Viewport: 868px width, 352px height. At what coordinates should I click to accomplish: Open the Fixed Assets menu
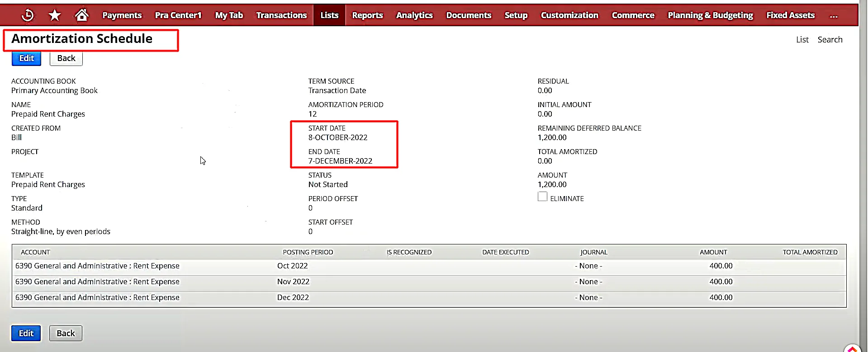click(790, 15)
